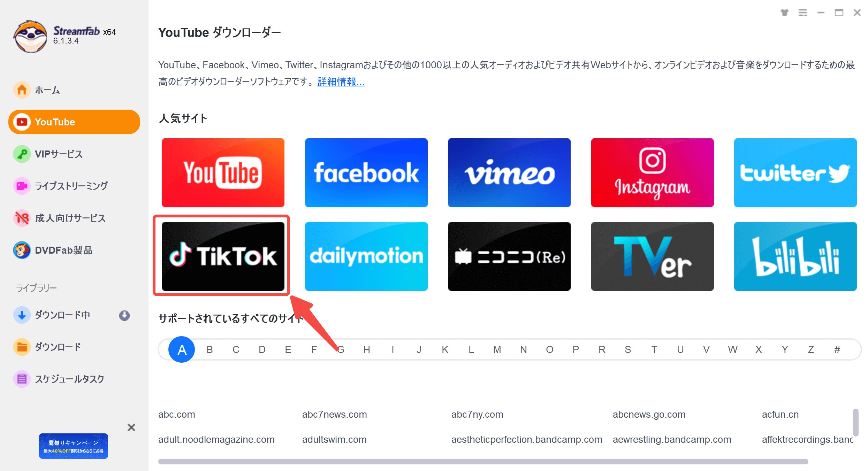Open the hamburger main menu
This screenshot has width=868, height=471.
[803, 13]
